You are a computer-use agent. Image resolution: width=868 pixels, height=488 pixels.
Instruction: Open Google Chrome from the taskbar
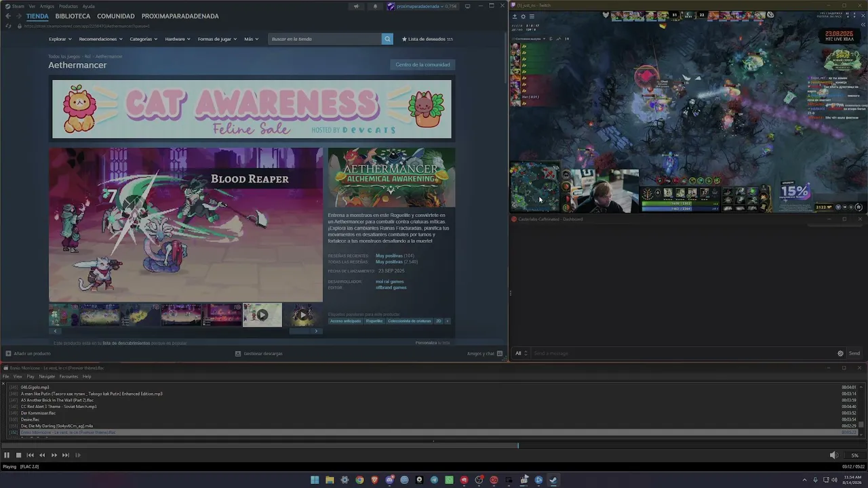click(x=359, y=480)
